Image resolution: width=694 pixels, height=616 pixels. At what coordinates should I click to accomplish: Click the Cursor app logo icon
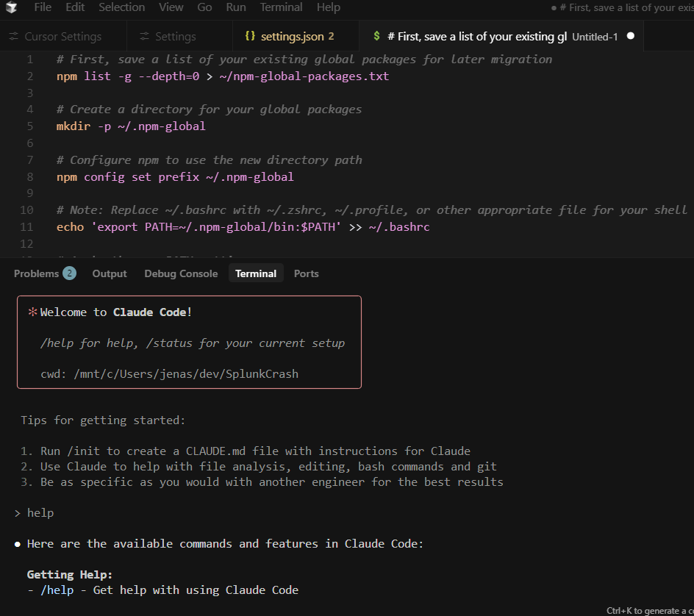11,7
